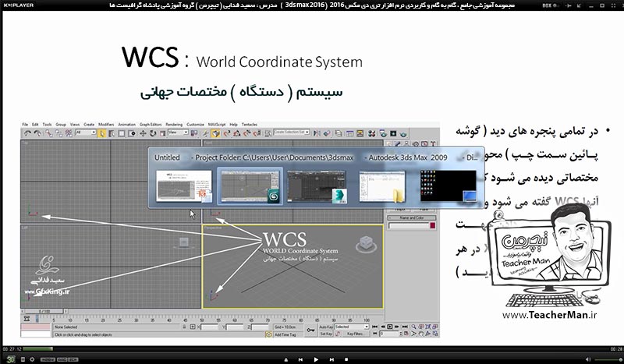The height and width of the screenshot is (364, 624).
Task: Click the object color swatch under Name and Color
Action: coord(433,225)
